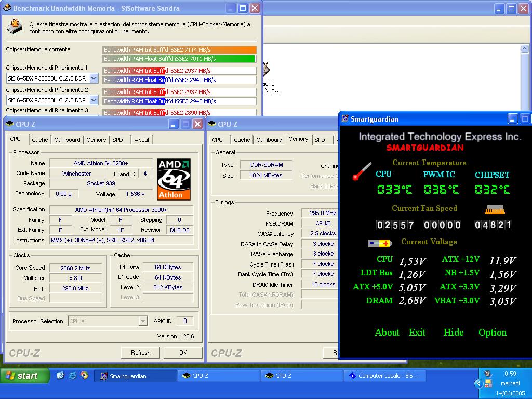Viewport: 532px width, 399px height.
Task: Click the right CPU-Z title bar chip icon
Action: coord(212,124)
